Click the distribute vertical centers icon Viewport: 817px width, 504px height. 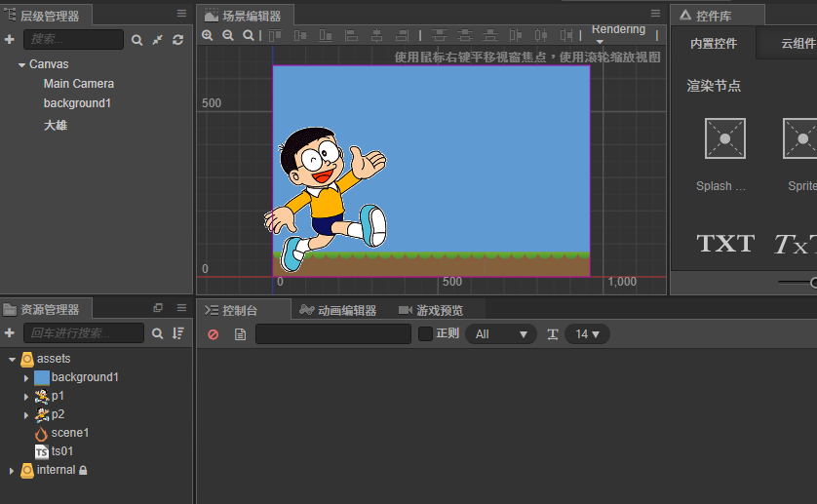[465, 35]
